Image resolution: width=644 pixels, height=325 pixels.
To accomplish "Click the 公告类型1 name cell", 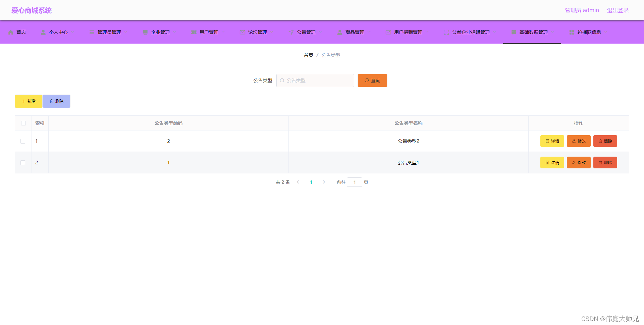I will click(409, 163).
